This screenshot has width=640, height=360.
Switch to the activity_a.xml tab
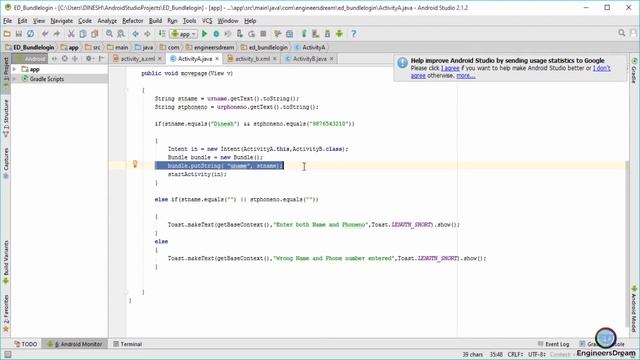[x=138, y=59]
